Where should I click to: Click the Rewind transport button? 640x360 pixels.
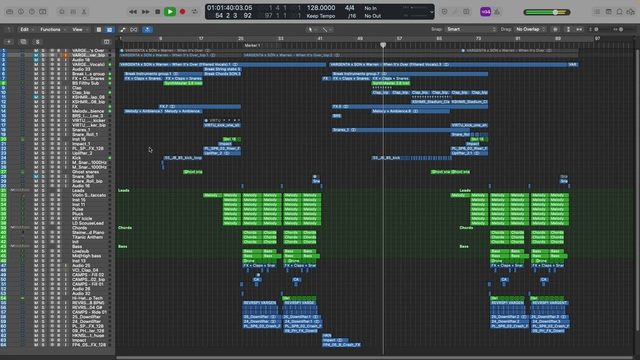pos(133,12)
